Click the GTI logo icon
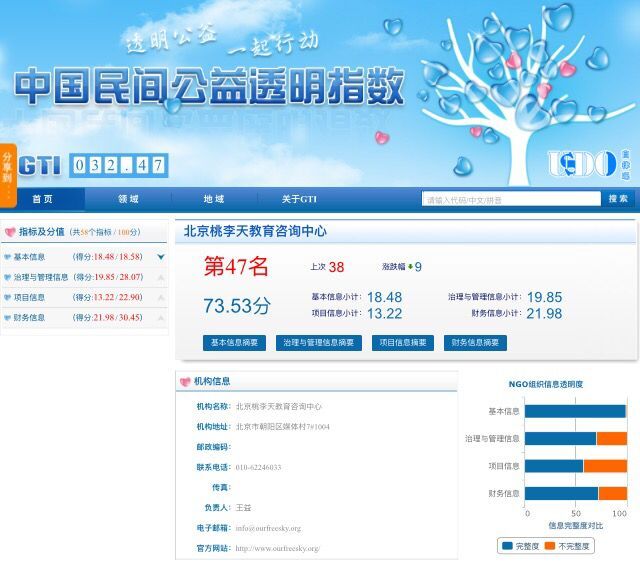Viewport: 640px width, 569px height. tap(42, 165)
